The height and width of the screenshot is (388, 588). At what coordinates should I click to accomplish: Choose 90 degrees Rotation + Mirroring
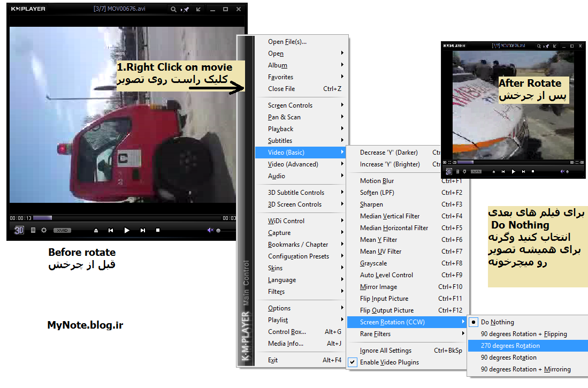pos(525,369)
